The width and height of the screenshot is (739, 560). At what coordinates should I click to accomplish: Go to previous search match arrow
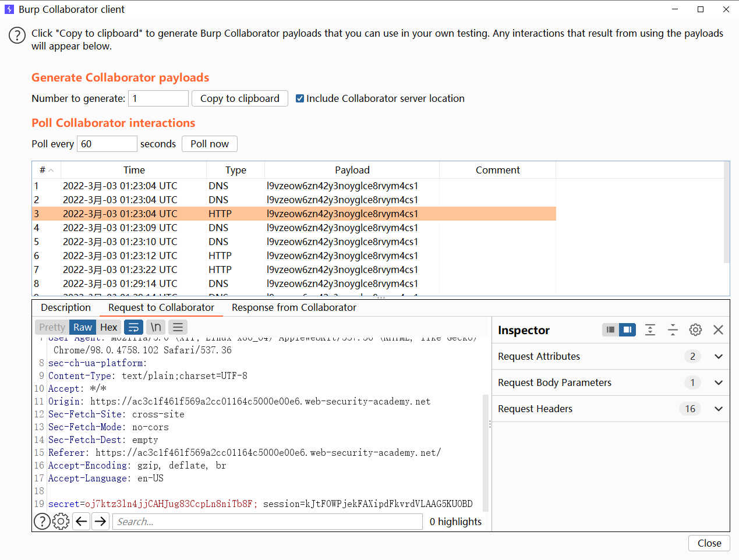(82, 522)
